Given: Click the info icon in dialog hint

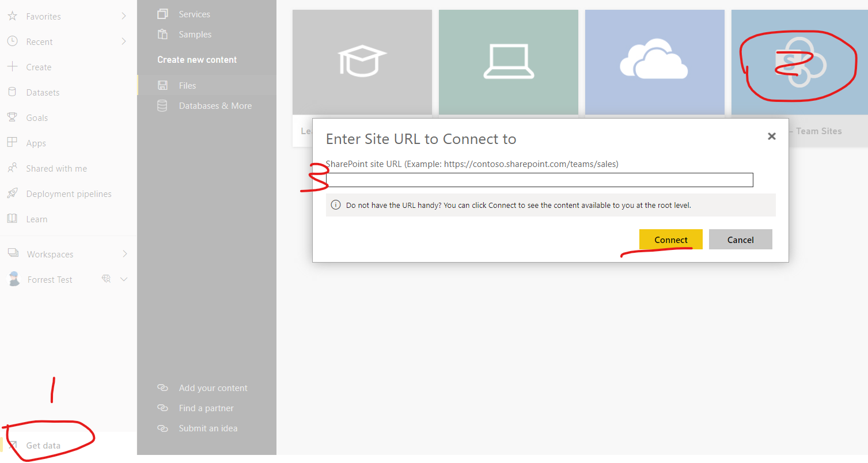Looking at the screenshot, I should click(x=336, y=205).
